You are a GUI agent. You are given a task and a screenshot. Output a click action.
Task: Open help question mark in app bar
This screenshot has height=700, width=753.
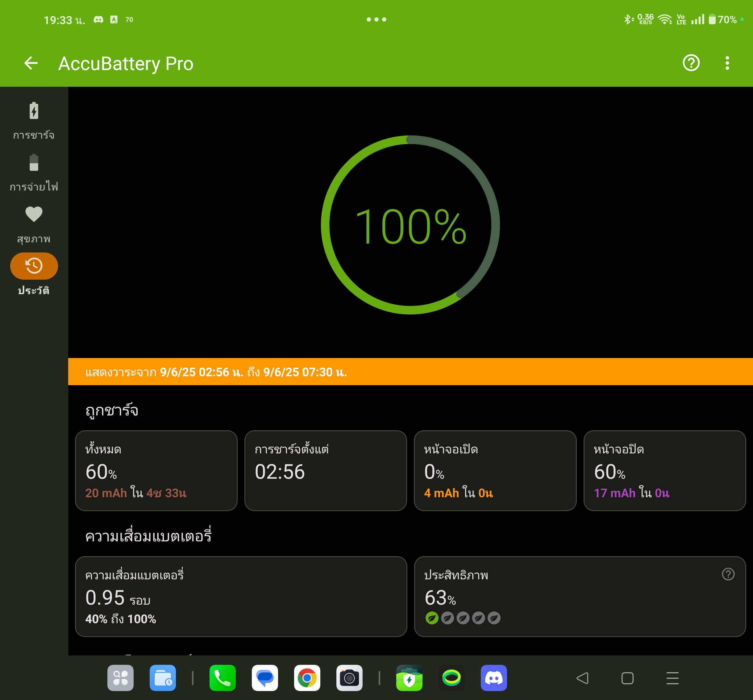click(x=691, y=63)
